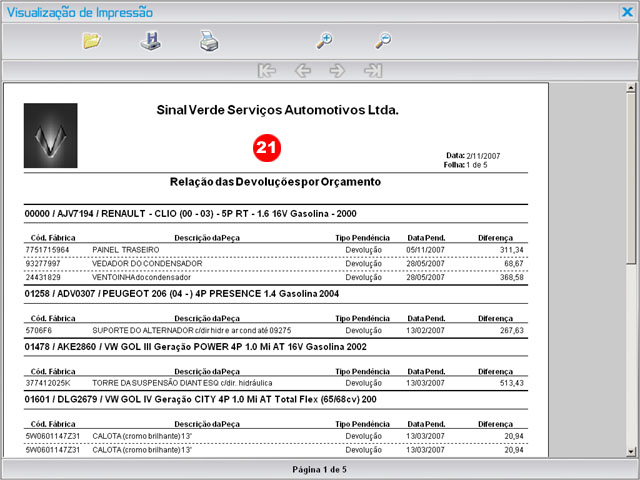The height and width of the screenshot is (480, 640).
Task: Click the date 05/11/2007
Action: (x=425, y=250)
